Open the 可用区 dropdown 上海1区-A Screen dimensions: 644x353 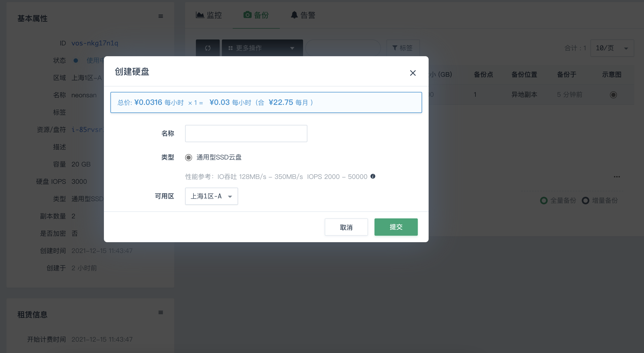211,196
